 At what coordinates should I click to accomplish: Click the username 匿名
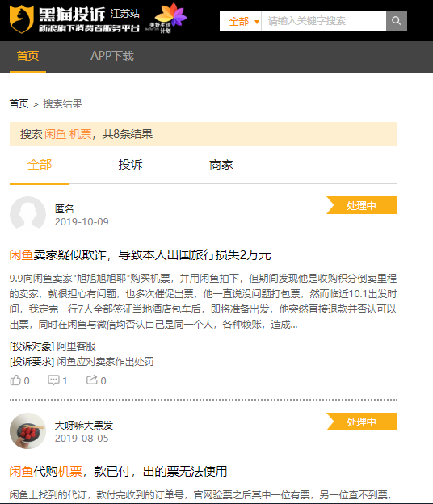(x=65, y=208)
